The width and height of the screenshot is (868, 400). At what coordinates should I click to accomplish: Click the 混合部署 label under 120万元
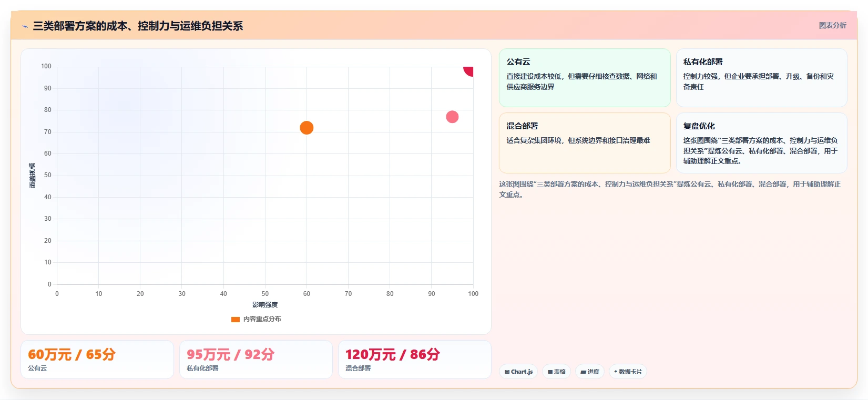point(358,368)
